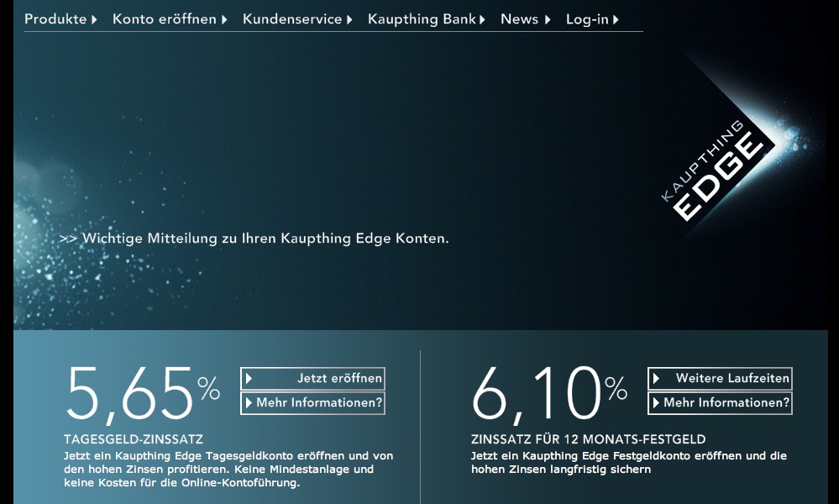Click the arrow next to News

pyautogui.click(x=548, y=20)
